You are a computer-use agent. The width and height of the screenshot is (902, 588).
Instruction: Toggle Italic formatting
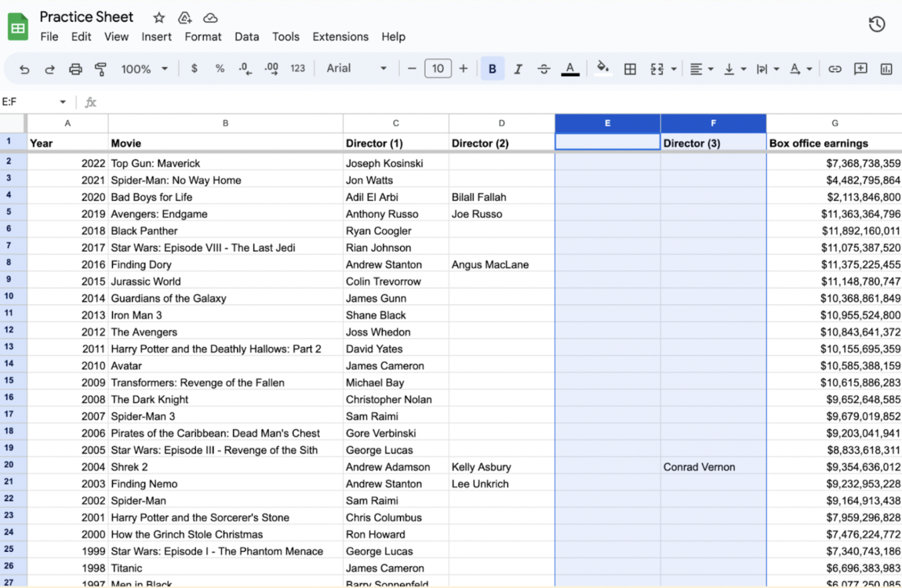(x=518, y=69)
